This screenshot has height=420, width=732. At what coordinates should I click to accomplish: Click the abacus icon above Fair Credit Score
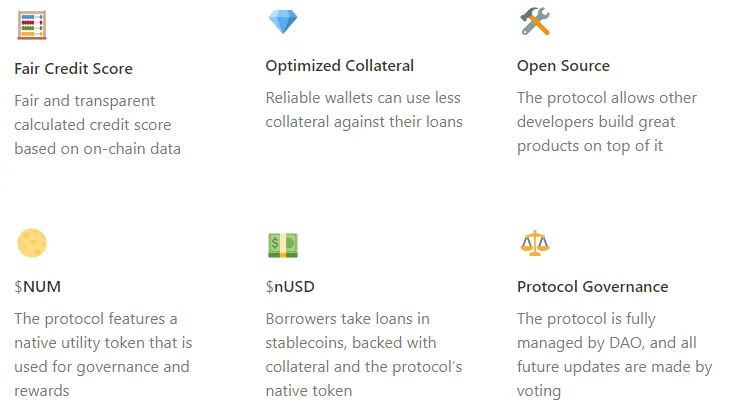click(x=32, y=25)
